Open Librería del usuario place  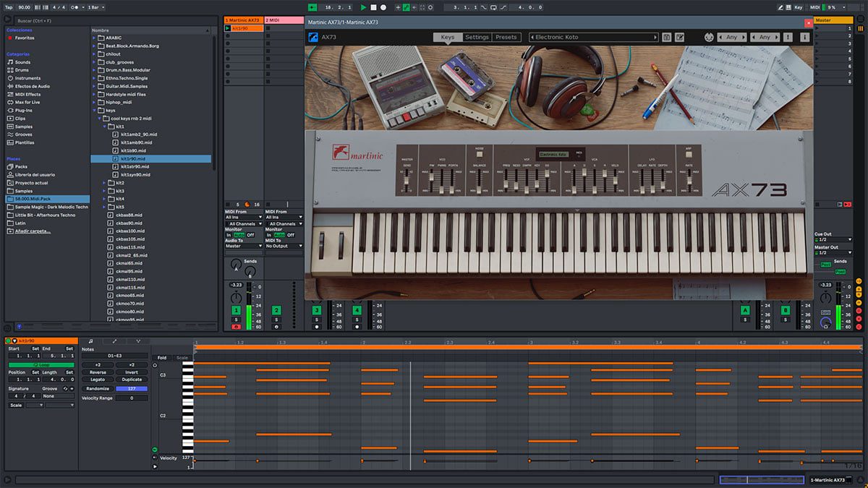tap(35, 175)
